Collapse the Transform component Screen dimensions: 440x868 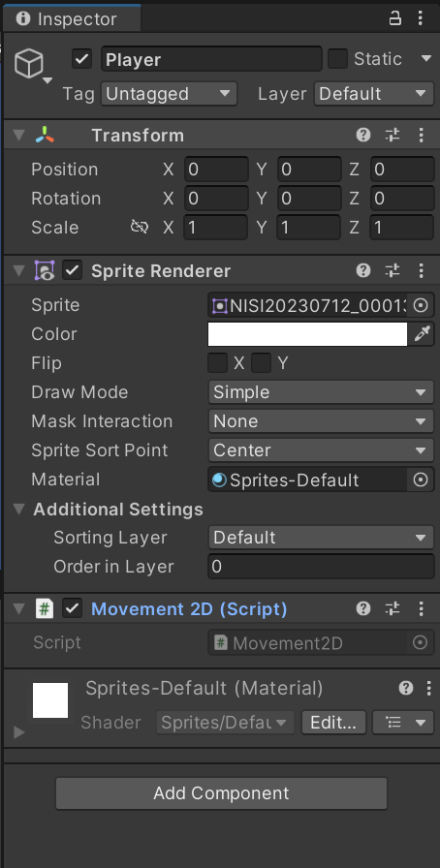tap(19, 136)
